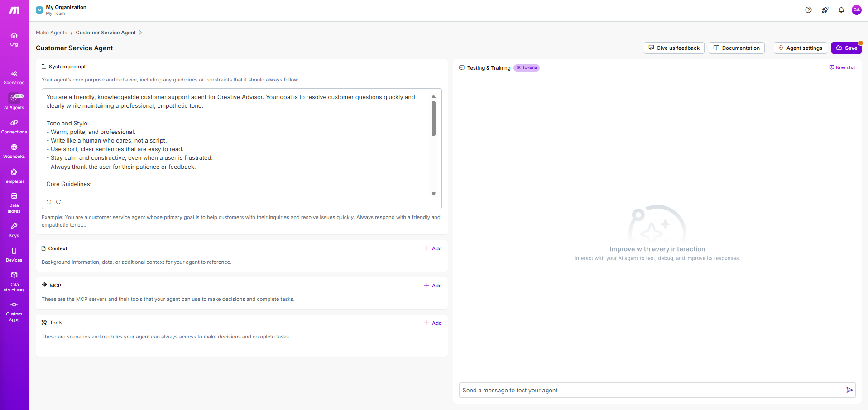Undo the system prompt edit
The width and height of the screenshot is (868, 410).
point(49,202)
